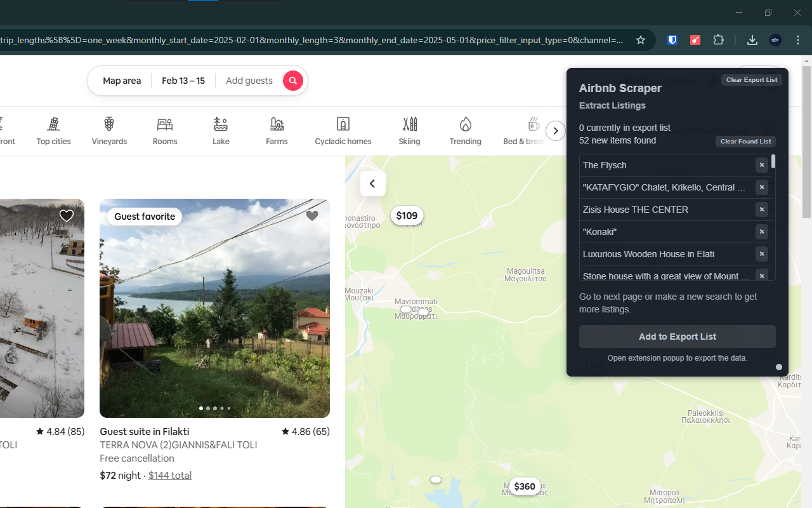
Task: Click the 4.86 (65) rating
Action: coord(306,432)
